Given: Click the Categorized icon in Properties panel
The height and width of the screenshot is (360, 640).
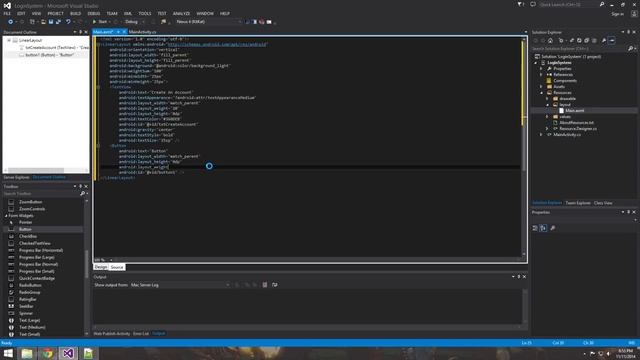Looking at the screenshot, I should [x=535, y=228].
